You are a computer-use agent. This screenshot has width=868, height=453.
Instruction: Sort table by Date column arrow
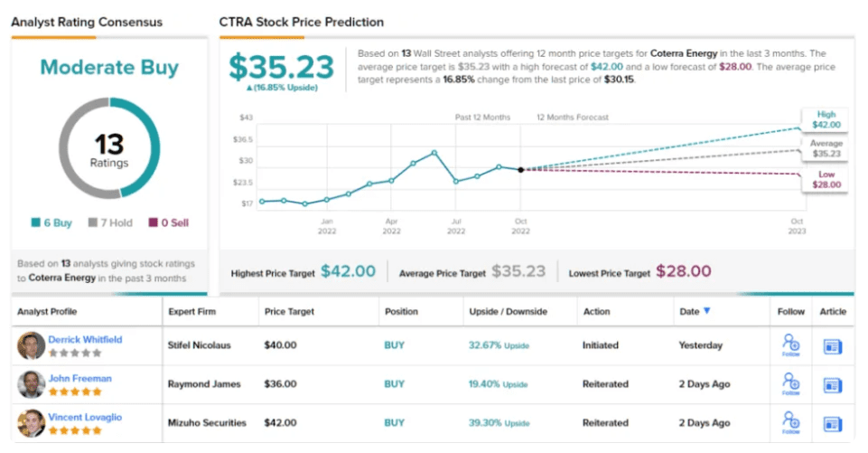(x=706, y=311)
